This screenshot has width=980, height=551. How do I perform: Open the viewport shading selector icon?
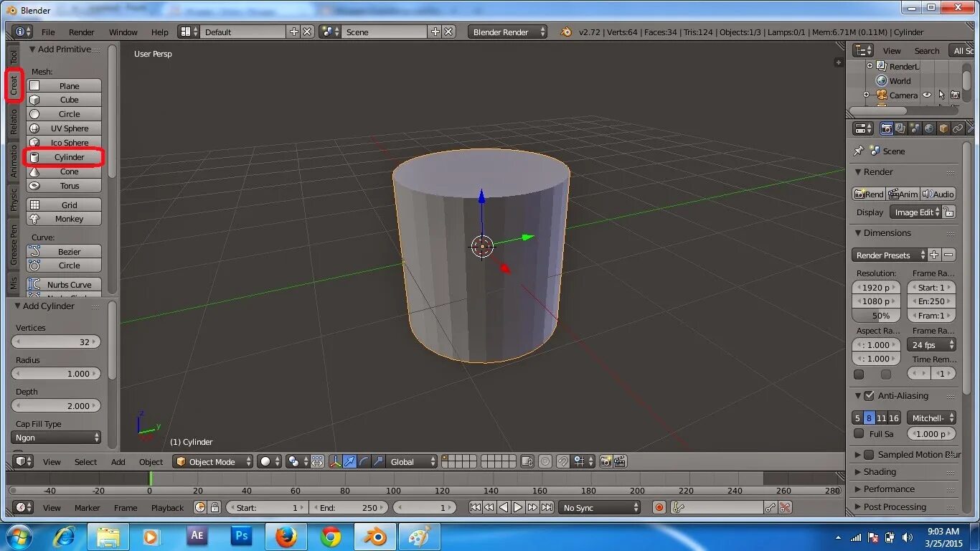tap(270, 461)
